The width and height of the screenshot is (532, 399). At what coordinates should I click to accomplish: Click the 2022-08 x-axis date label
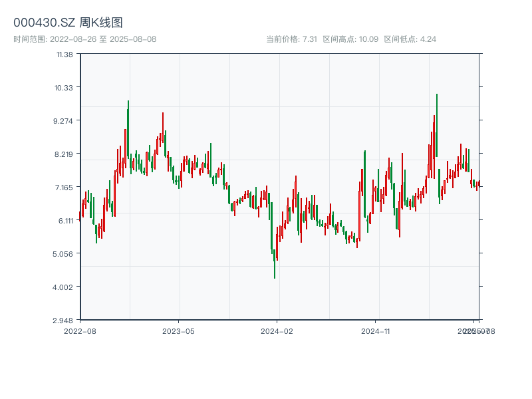pyautogui.click(x=80, y=331)
